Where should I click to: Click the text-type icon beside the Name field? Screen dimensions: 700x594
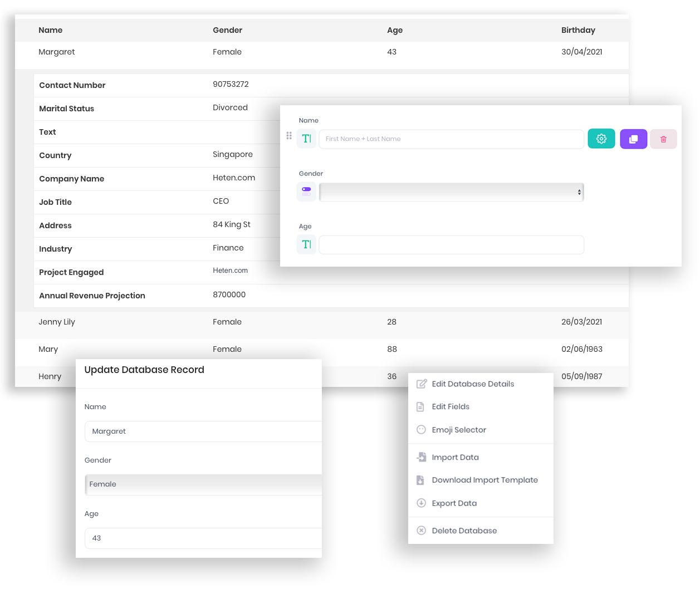[306, 139]
